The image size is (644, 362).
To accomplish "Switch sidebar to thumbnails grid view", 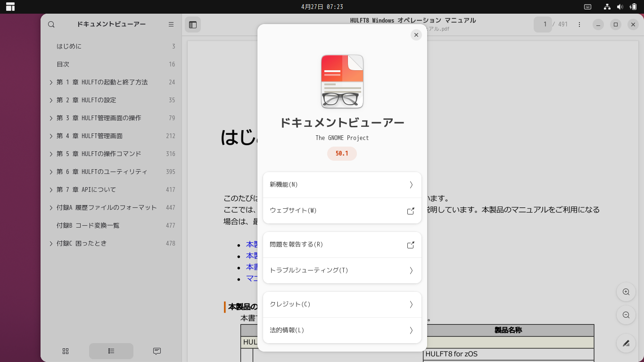I will coord(65,351).
